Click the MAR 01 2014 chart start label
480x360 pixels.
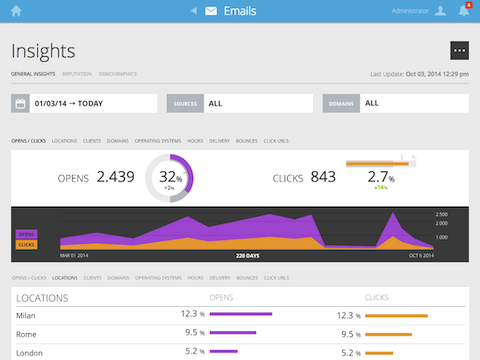pos(74,255)
